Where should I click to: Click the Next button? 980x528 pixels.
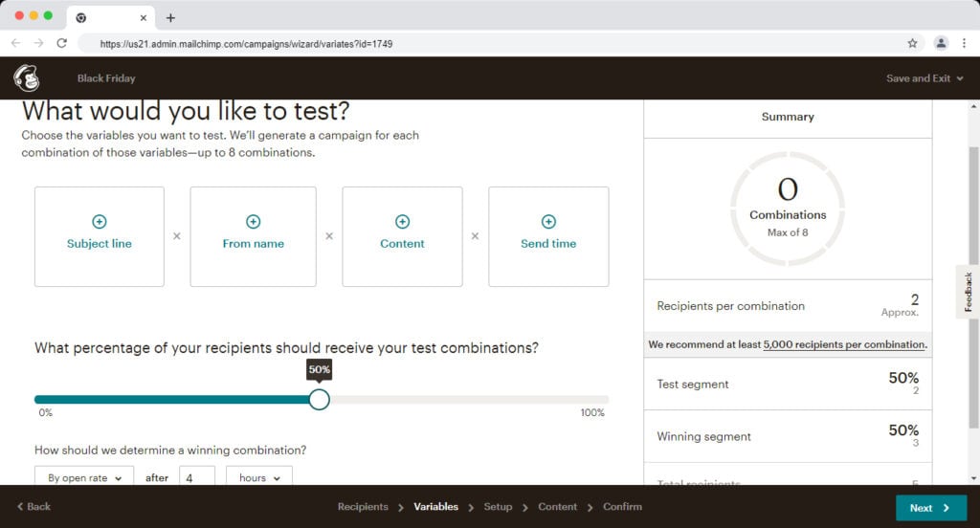930,508
